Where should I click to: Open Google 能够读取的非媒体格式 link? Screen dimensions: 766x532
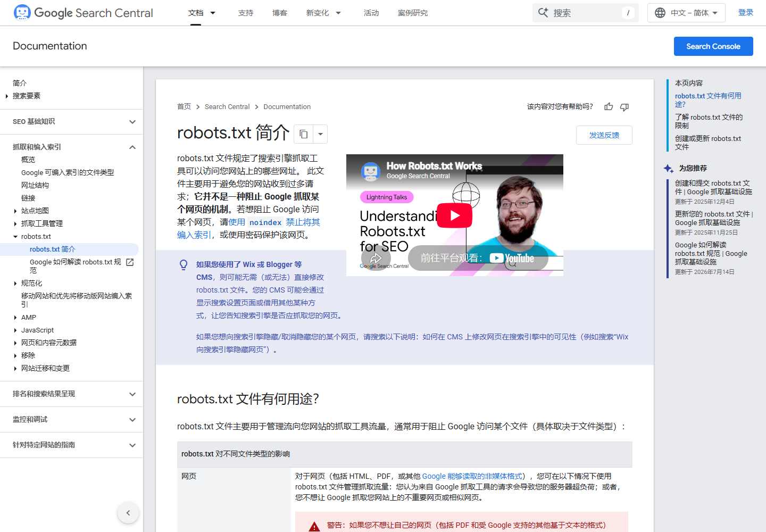click(472, 476)
